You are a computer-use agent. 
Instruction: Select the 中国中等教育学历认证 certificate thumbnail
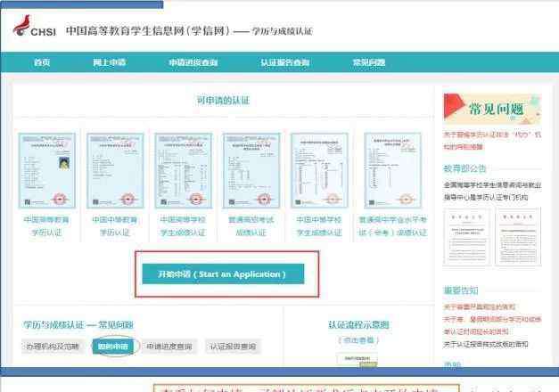pos(115,170)
